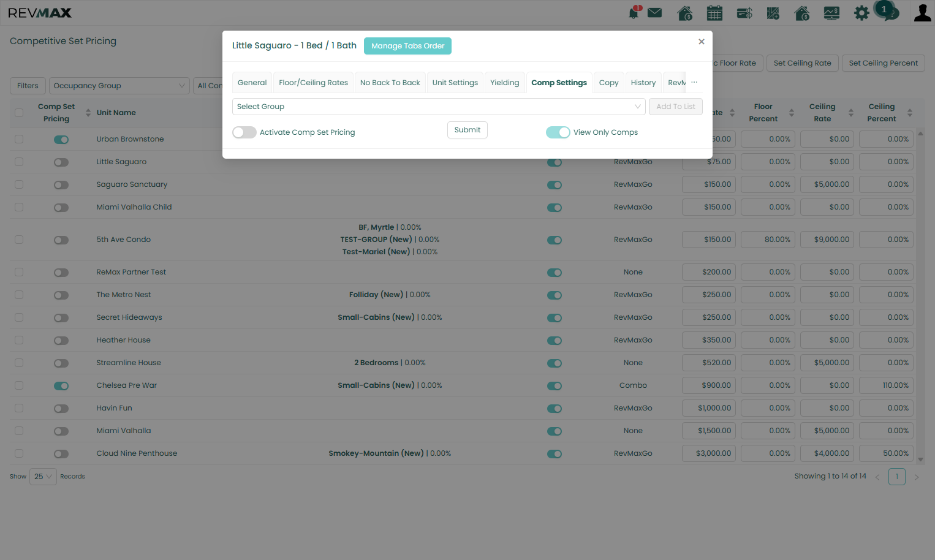Change the Show 25 records dropdown

(43, 477)
